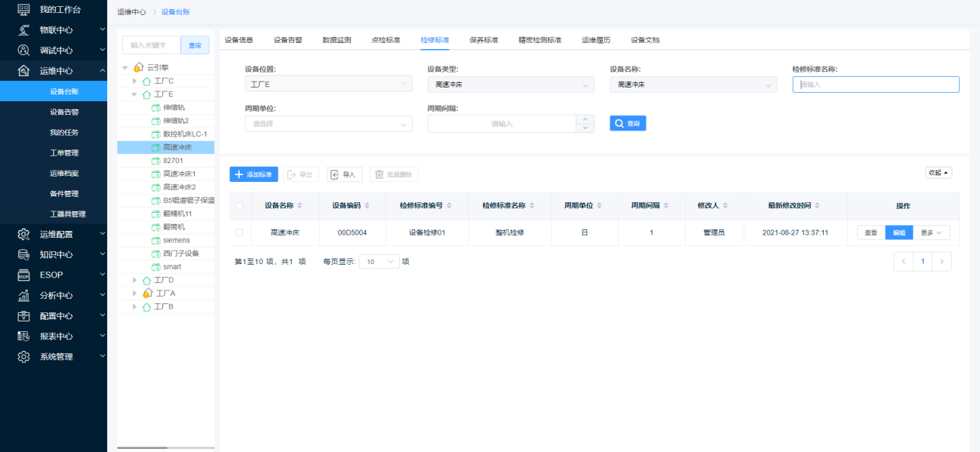The image size is (980, 452).
Task: Tick the checkbox for the 高速冲床 row
Action: pos(239,232)
